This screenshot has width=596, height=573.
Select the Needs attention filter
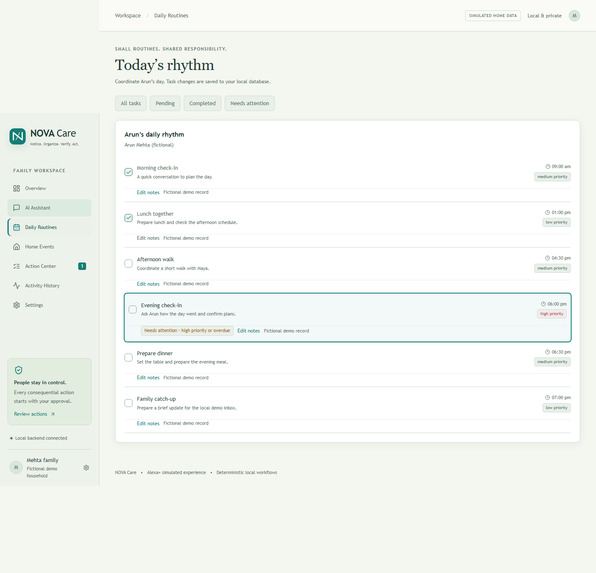pos(250,103)
